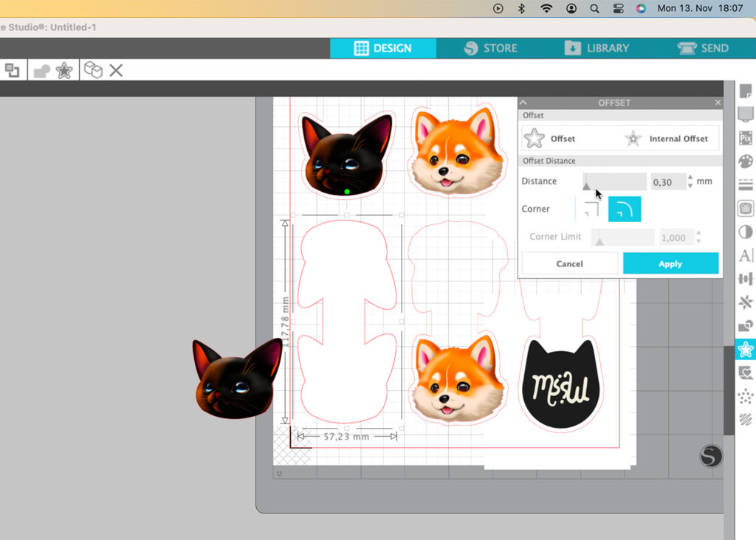Open the Line Style panel icon
Image resolution: width=756 pixels, height=540 pixels.
coord(746,184)
